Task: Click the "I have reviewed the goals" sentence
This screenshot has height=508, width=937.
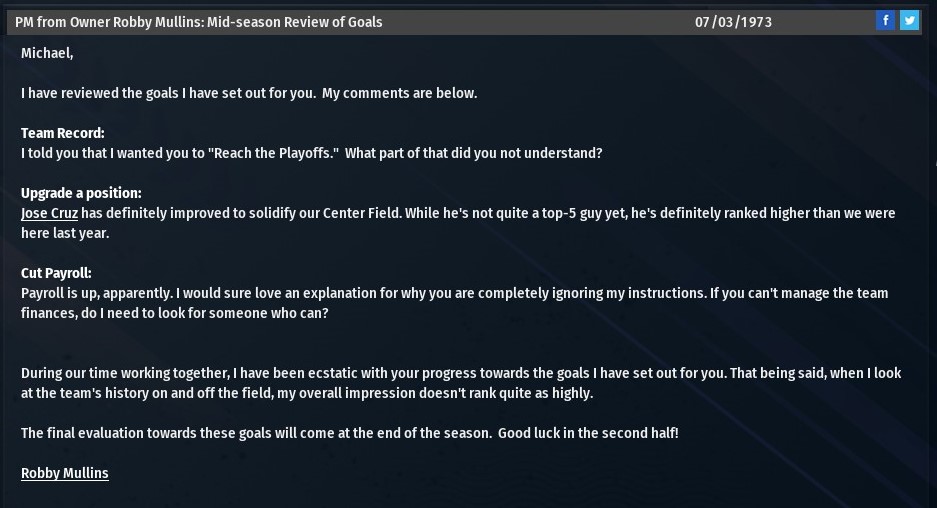Action: pos(249,93)
